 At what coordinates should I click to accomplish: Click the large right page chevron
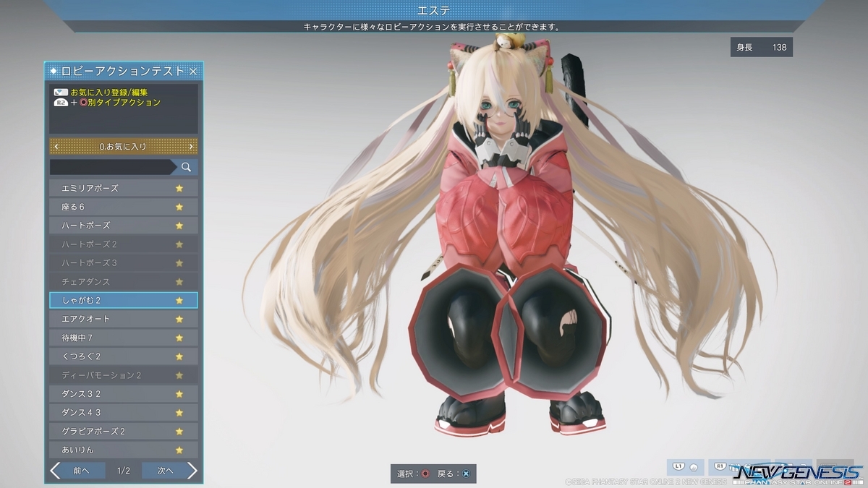(x=192, y=471)
